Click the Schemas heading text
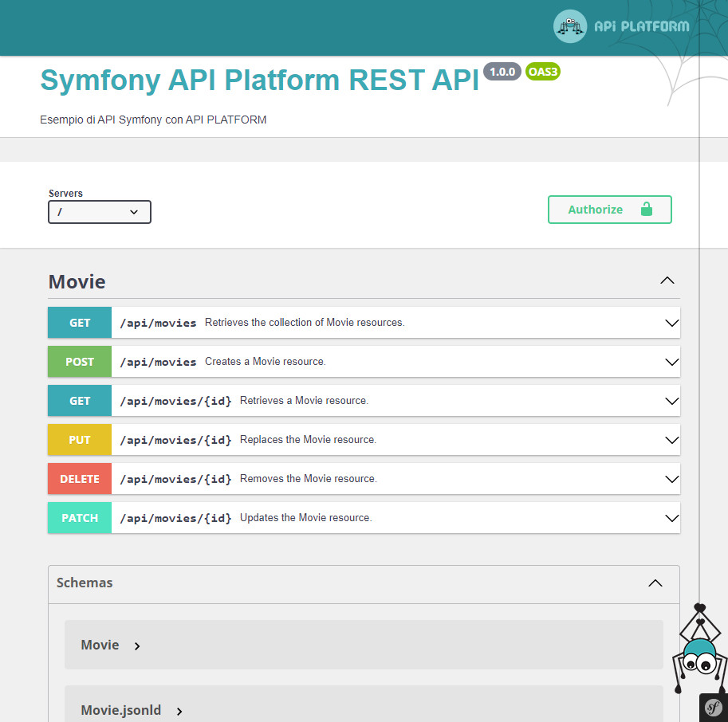Image resolution: width=728 pixels, height=722 pixels. coord(85,583)
